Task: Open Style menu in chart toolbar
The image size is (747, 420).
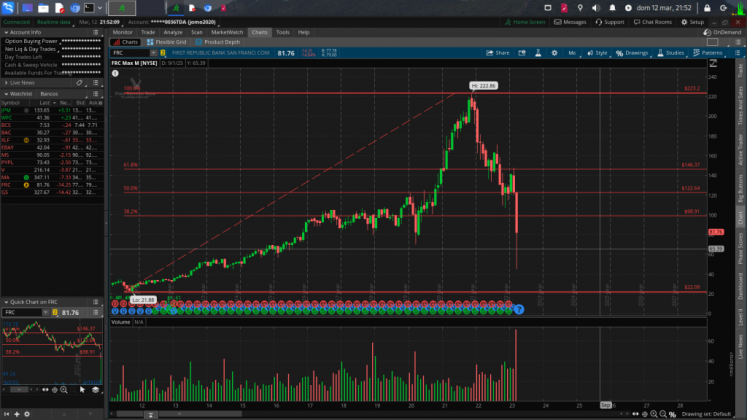Action: [597, 53]
